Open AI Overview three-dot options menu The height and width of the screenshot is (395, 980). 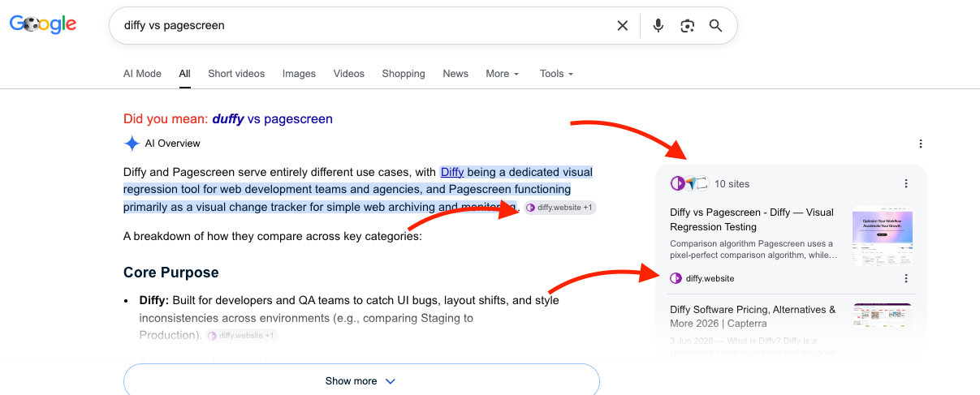(921, 144)
